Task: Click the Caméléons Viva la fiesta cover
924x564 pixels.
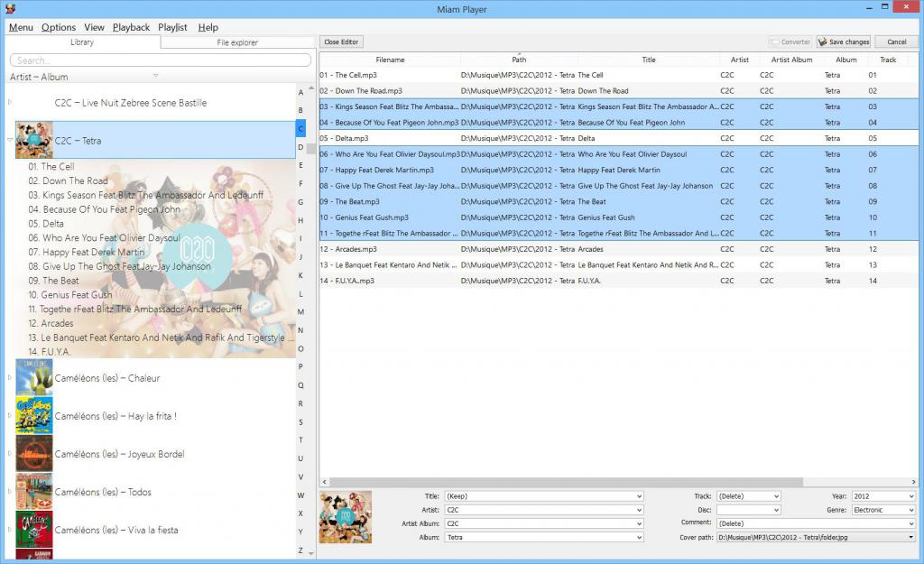Action: 34,530
